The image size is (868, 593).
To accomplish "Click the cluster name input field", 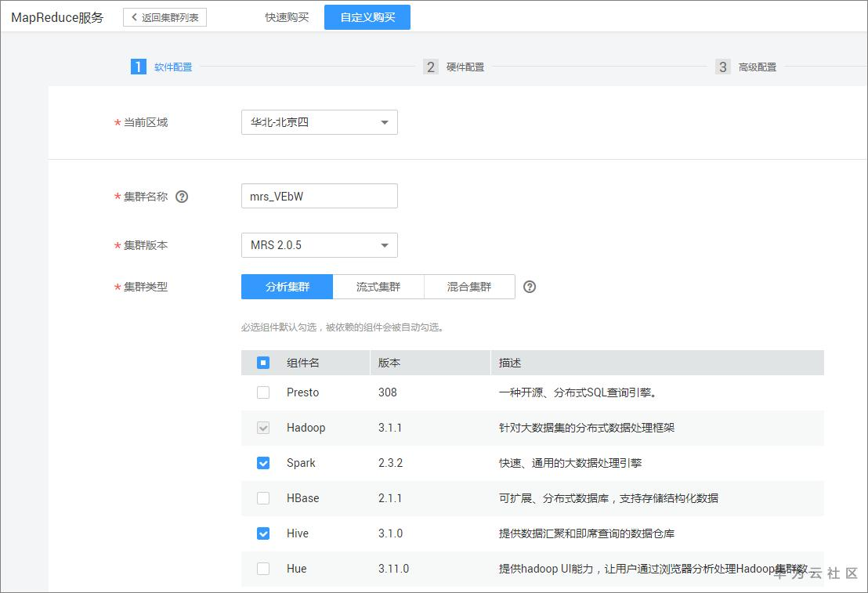I will click(x=319, y=196).
